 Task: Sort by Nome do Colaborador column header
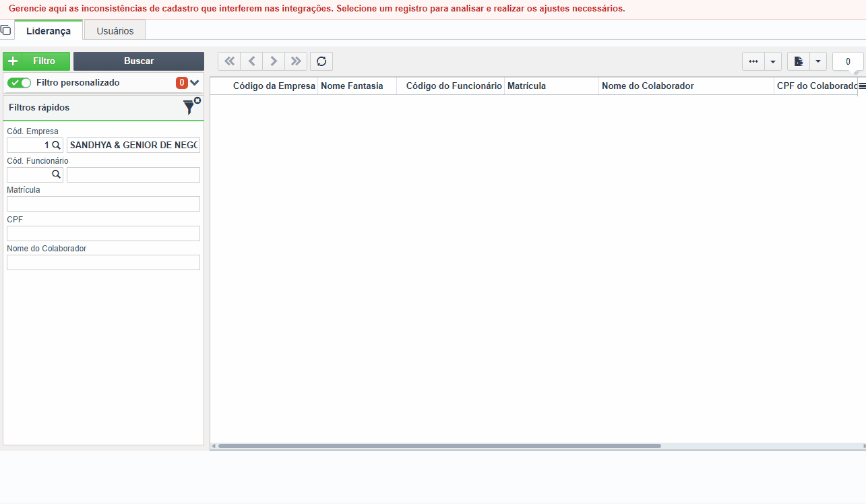click(686, 86)
